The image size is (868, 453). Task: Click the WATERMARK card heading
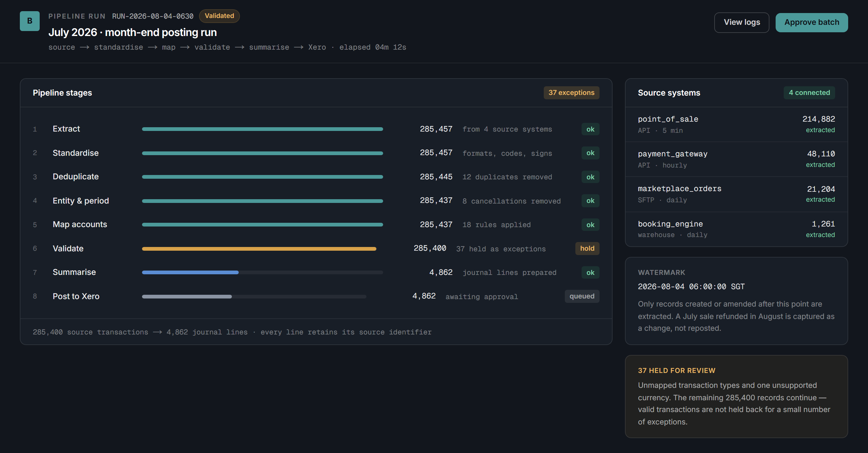click(661, 272)
